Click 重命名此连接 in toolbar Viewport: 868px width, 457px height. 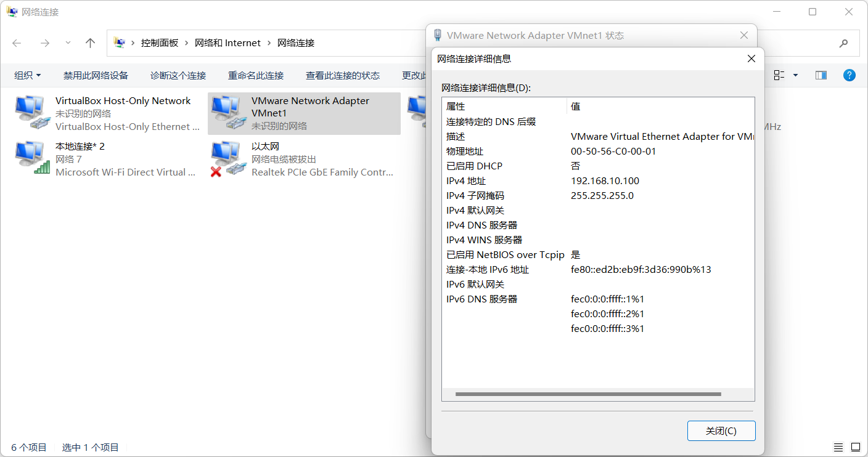click(x=256, y=75)
